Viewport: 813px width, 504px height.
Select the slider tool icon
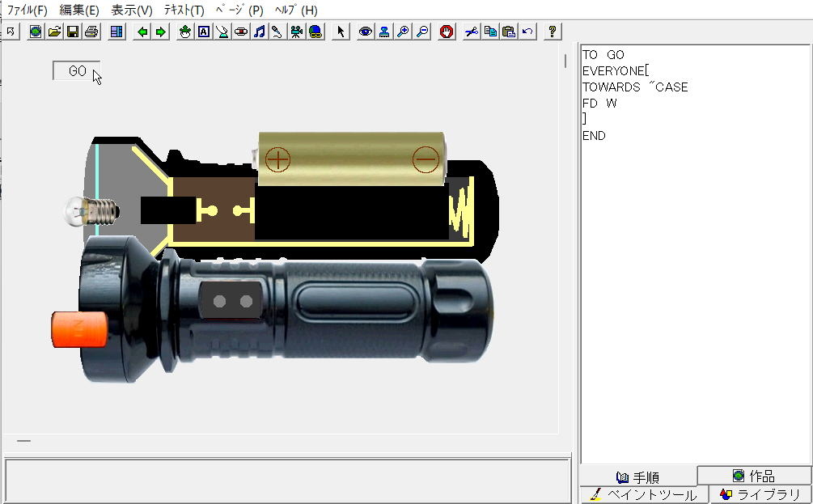pyautogui.click(x=222, y=32)
